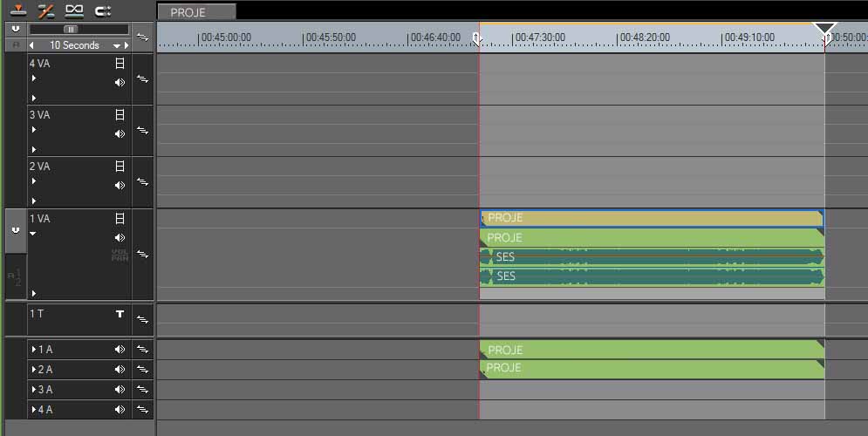This screenshot has width=868, height=436.
Task: Click sync-lock icon on 1 T track
Action: [143, 320]
